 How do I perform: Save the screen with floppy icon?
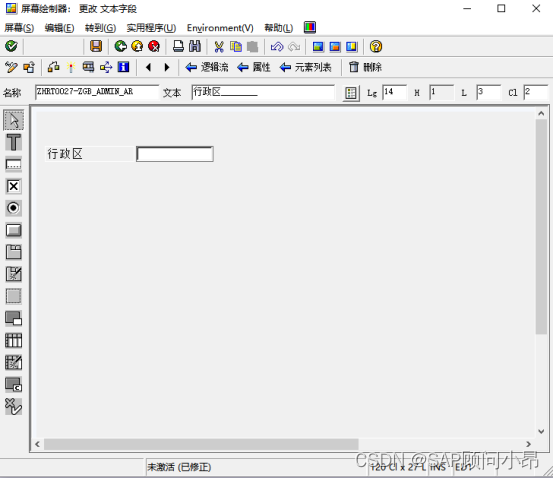(96, 46)
